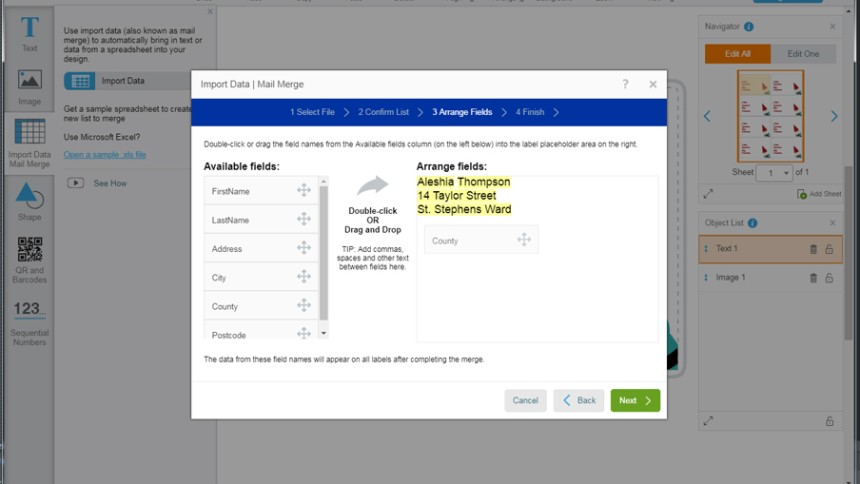Click the Add Sheet icon
The image size is (860, 484).
point(802,193)
